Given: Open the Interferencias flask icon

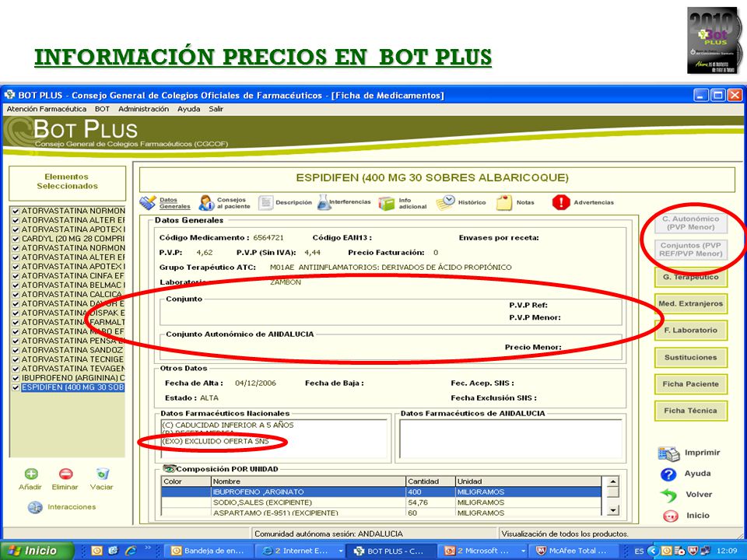Looking at the screenshot, I should point(324,202).
